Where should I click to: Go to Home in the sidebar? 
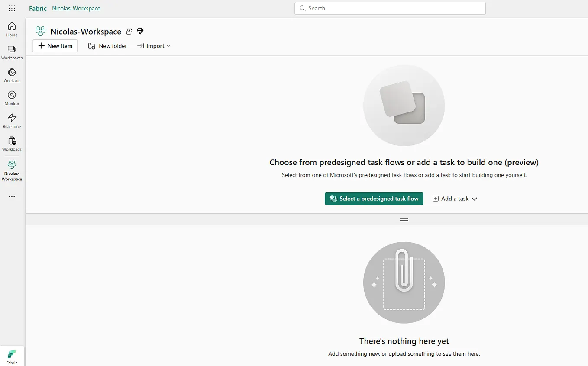(12, 29)
